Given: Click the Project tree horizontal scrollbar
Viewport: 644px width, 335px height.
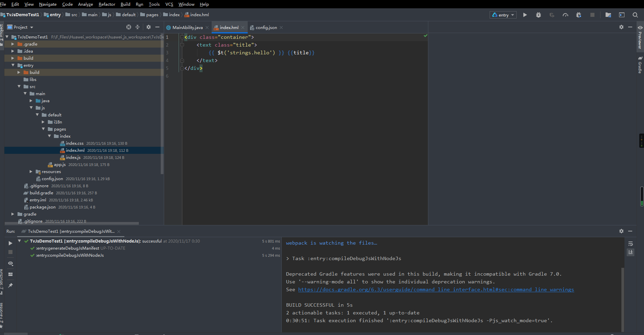Looking at the screenshot, I should coord(72,223).
